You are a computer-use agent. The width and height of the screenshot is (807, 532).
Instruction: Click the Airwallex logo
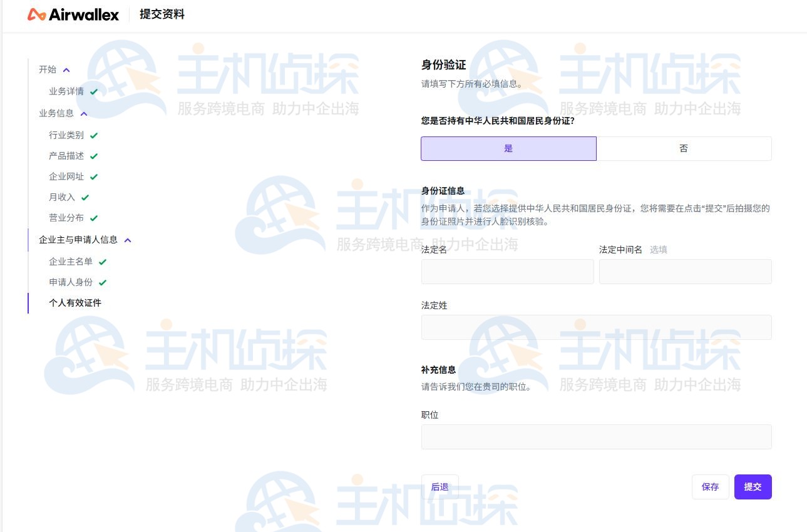click(x=73, y=14)
